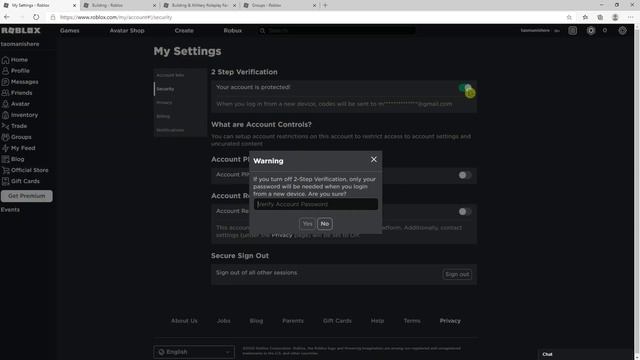Image resolution: width=640 pixels, height=360 pixels.
Task: Open the notifications icon in top bar
Action: (573, 31)
